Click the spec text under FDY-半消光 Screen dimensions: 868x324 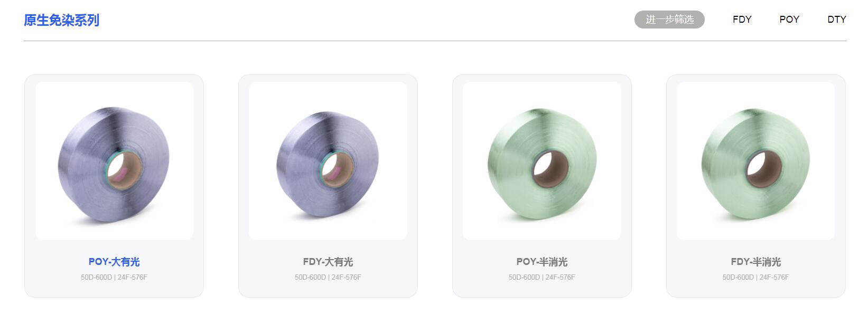[756, 277]
